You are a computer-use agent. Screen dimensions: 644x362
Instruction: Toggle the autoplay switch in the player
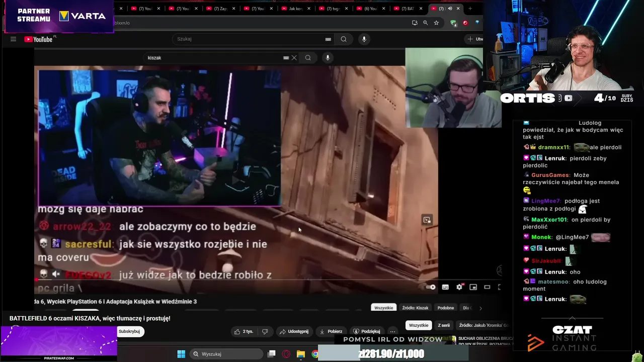coord(431,287)
